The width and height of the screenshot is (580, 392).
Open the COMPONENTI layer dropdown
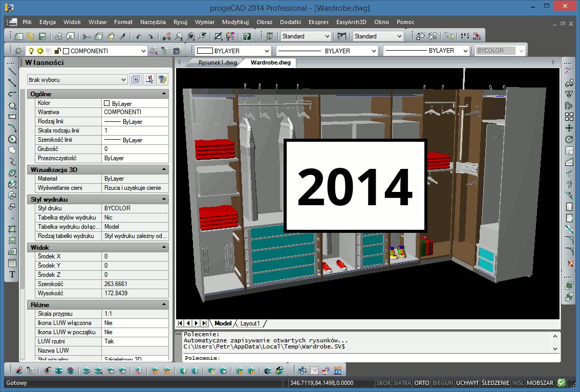(x=143, y=51)
